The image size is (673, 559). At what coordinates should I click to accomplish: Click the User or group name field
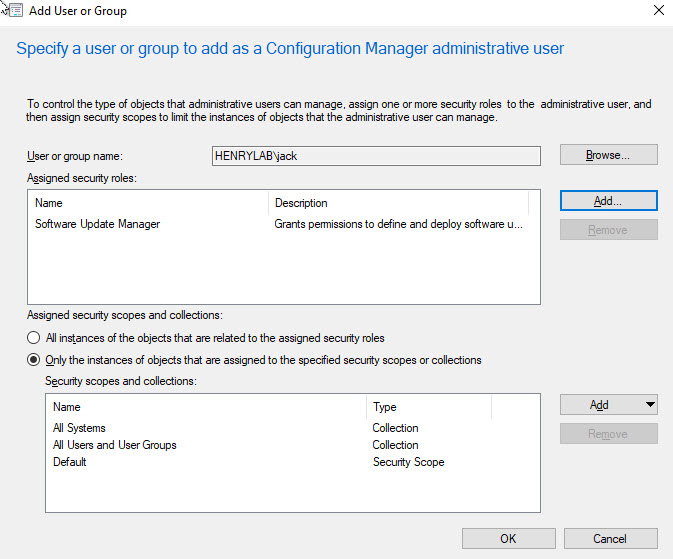point(375,156)
